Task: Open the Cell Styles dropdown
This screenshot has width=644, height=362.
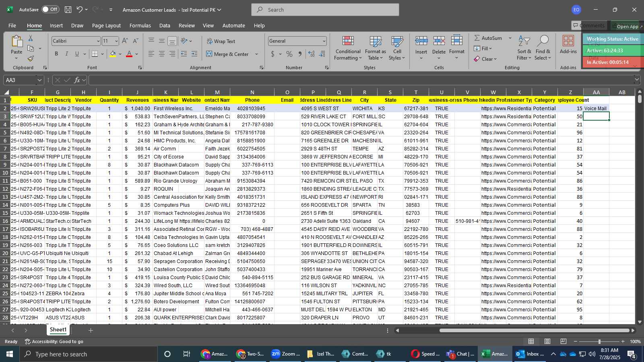Action: (x=397, y=48)
